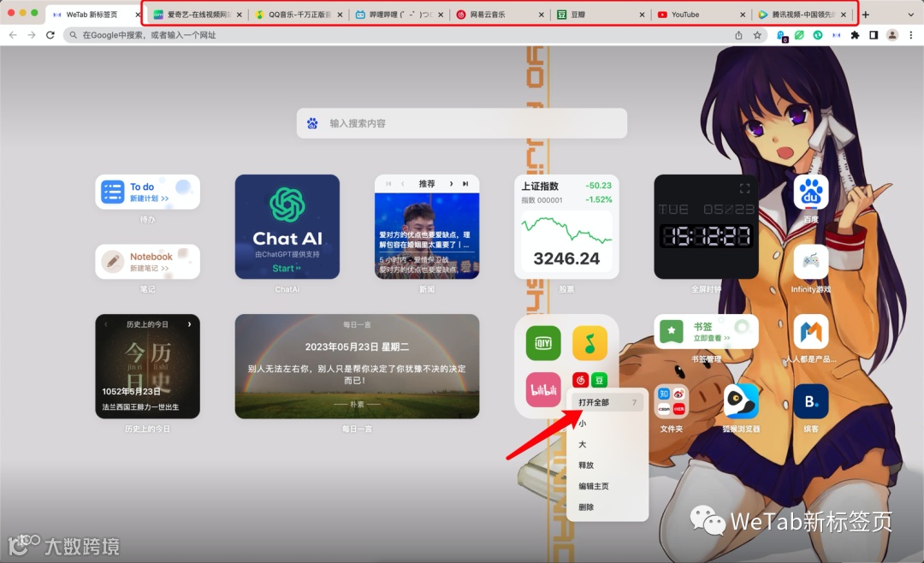Reload the current page

(x=50, y=35)
